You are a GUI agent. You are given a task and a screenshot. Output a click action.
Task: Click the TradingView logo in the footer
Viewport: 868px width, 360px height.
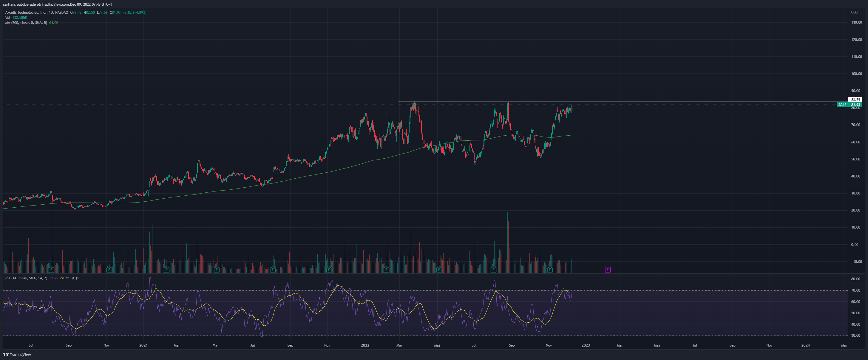(x=17, y=355)
